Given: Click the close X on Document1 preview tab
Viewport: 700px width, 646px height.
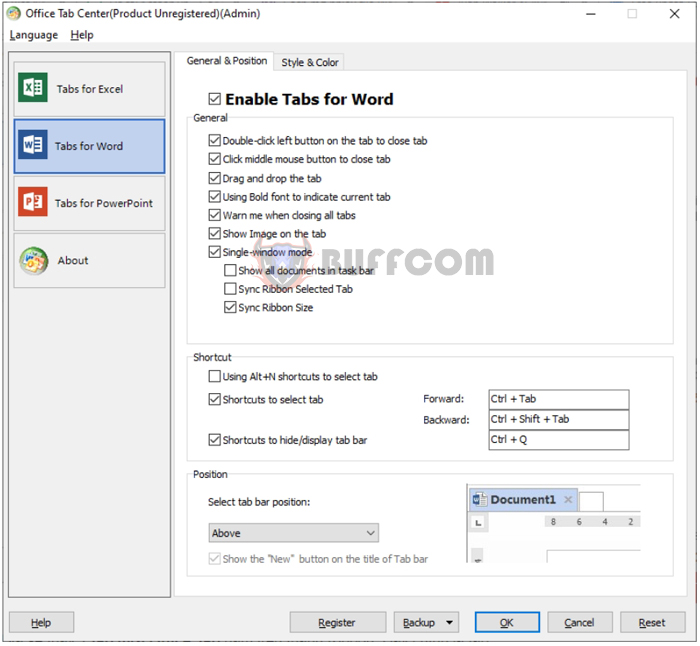Looking at the screenshot, I should point(568,499).
